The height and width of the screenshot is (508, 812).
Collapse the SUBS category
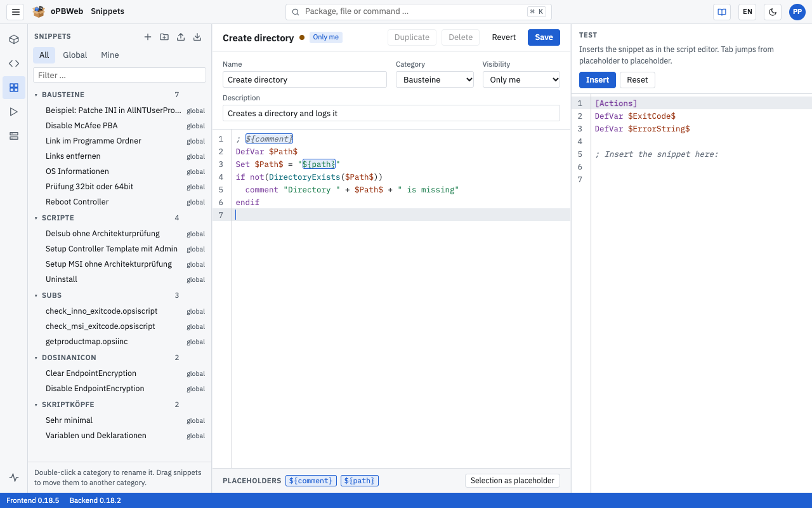point(36,296)
